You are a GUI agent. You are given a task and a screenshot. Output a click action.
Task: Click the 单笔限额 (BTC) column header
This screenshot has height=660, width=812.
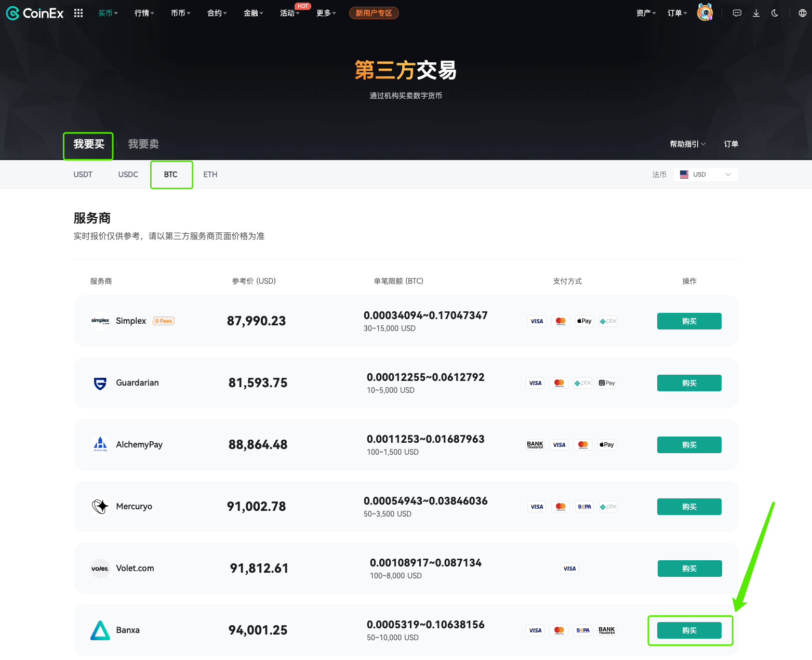tap(399, 281)
